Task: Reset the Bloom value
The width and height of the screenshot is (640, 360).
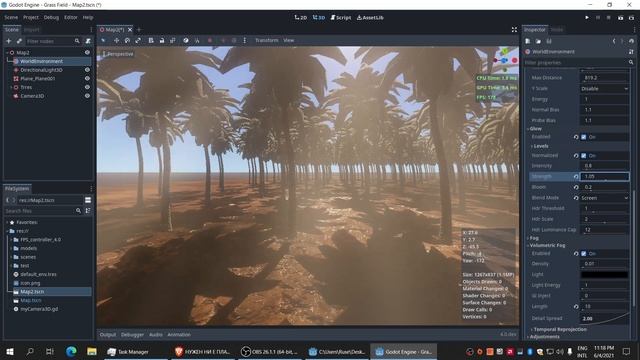Action: click(x=576, y=187)
